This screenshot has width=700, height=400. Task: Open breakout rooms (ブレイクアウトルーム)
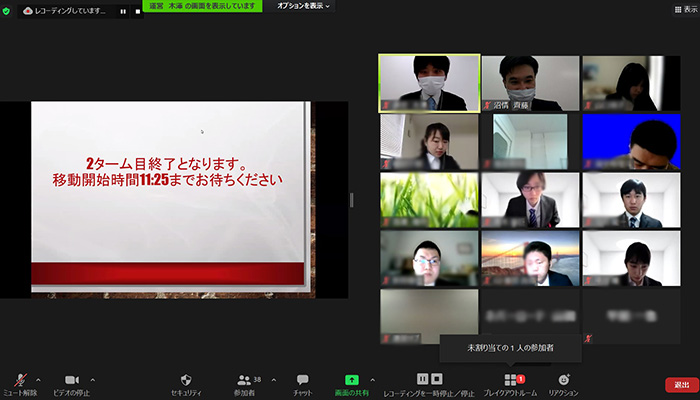point(511,381)
